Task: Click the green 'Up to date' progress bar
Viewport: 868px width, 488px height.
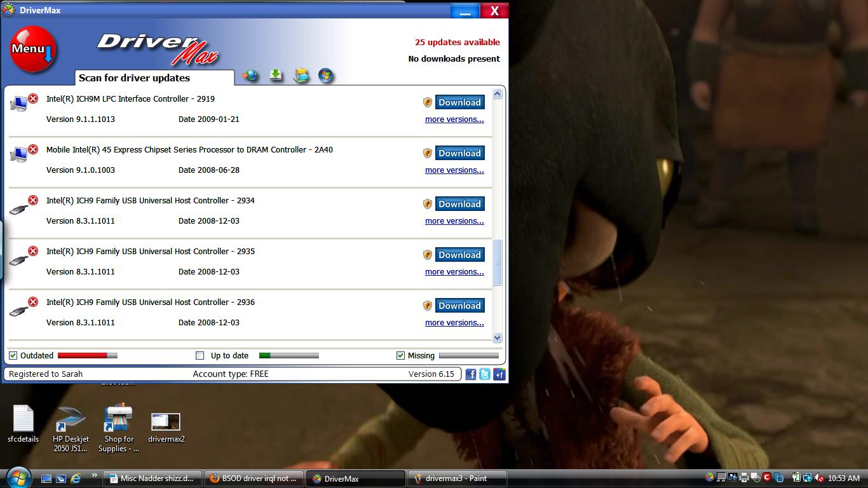Action: (x=289, y=355)
